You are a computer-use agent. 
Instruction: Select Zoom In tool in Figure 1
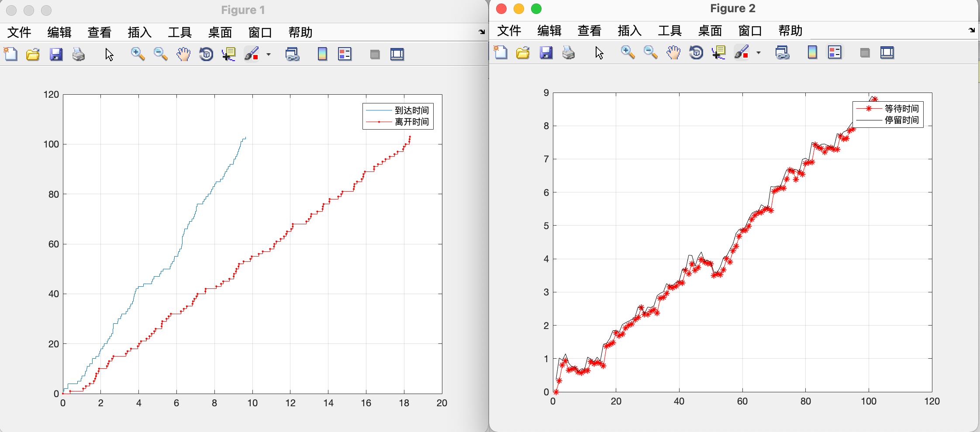pyautogui.click(x=138, y=54)
